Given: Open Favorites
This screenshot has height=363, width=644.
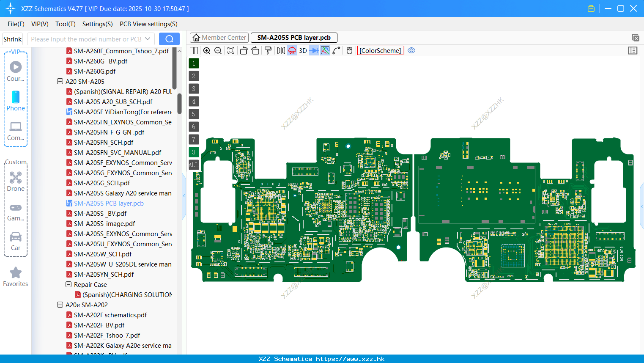Looking at the screenshot, I should [16, 277].
